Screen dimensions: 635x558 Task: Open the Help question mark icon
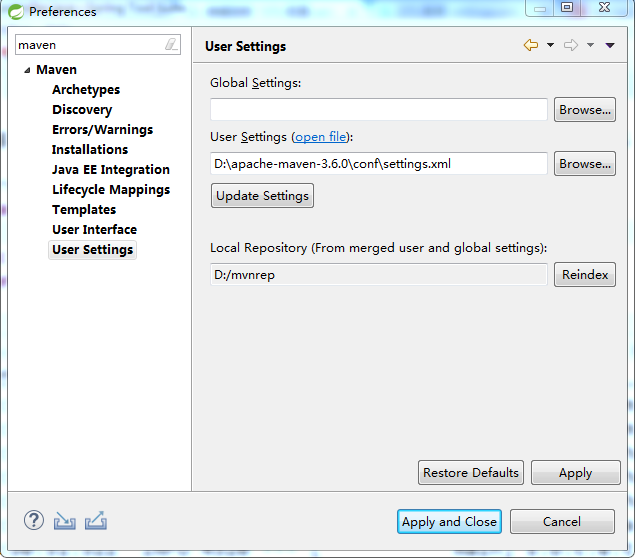[x=34, y=520]
